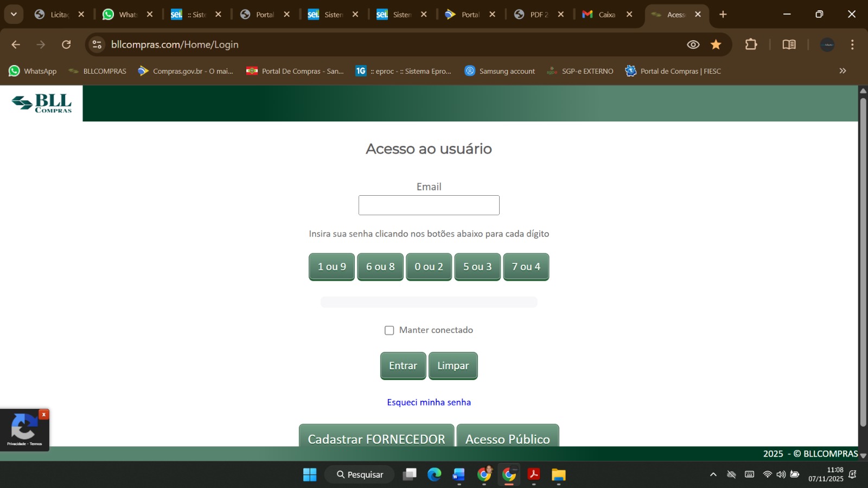Click the site information icon in address bar
Image resolution: width=868 pixels, height=488 pixels.
(x=97, y=44)
